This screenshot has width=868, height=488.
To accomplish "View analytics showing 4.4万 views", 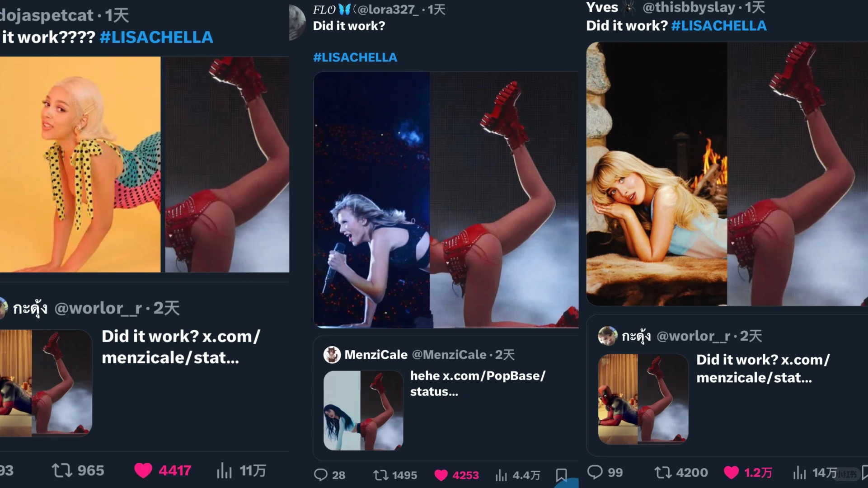I will (x=501, y=475).
